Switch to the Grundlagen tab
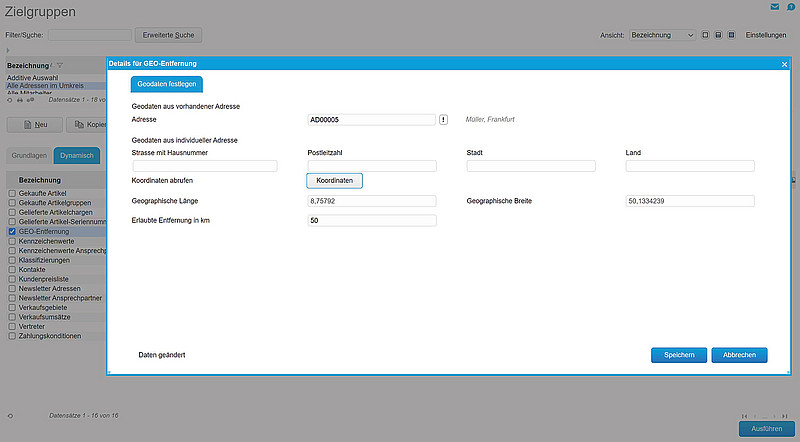The height and width of the screenshot is (442, 800). pyautogui.click(x=29, y=156)
